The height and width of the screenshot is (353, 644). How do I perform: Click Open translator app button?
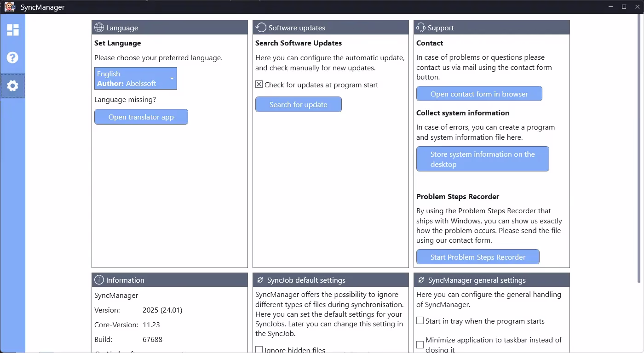tap(141, 117)
